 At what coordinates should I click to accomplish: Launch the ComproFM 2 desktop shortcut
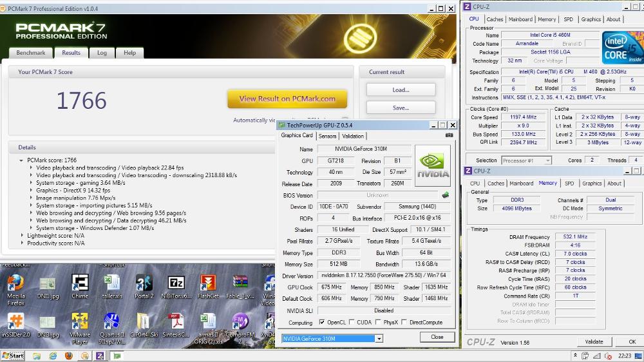240,329
